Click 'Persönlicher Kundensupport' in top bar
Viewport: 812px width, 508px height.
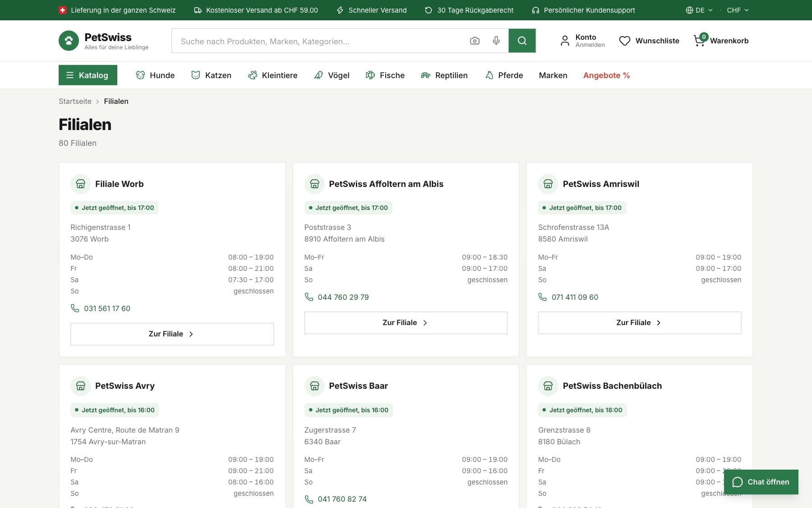[x=583, y=10]
